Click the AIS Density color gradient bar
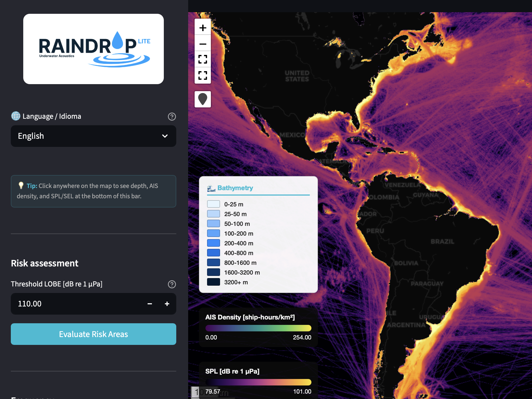The width and height of the screenshot is (532, 399). click(258, 328)
